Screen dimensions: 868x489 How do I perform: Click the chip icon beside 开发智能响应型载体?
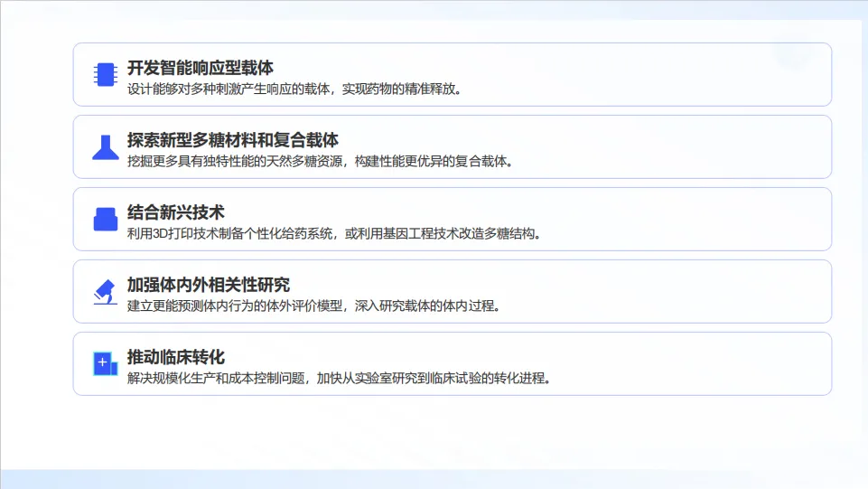tap(105, 74)
